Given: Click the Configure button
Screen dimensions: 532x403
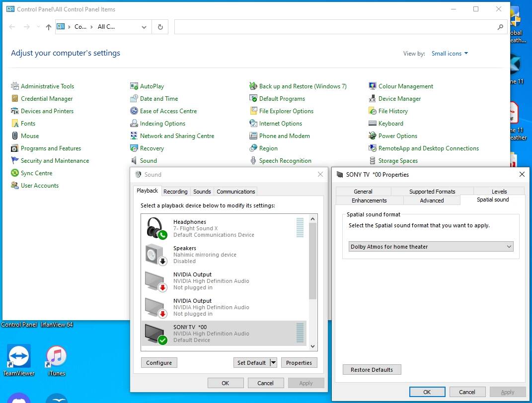Looking at the screenshot, I should tap(159, 363).
